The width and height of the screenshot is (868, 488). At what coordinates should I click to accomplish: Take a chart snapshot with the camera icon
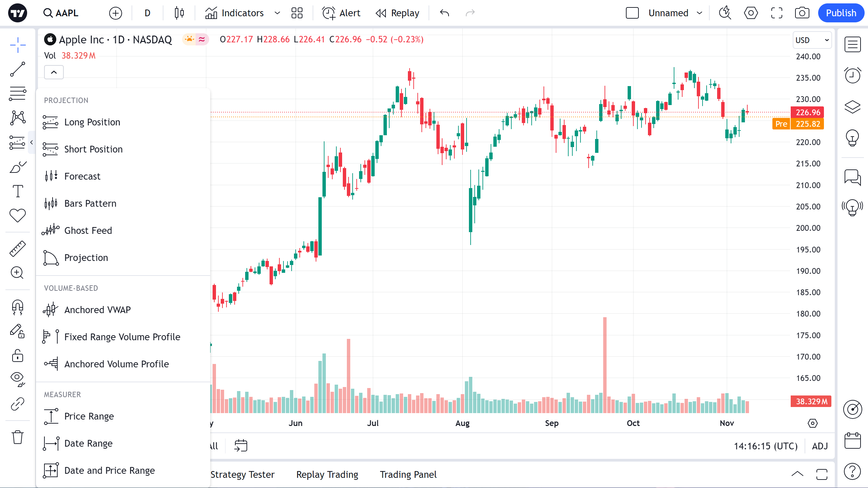(x=802, y=13)
